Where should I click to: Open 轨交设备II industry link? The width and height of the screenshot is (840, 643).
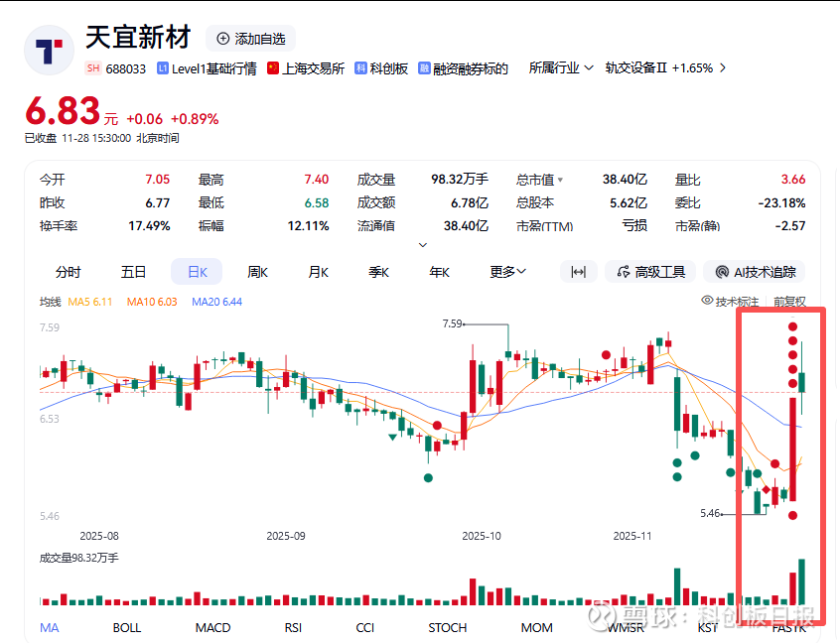635,68
